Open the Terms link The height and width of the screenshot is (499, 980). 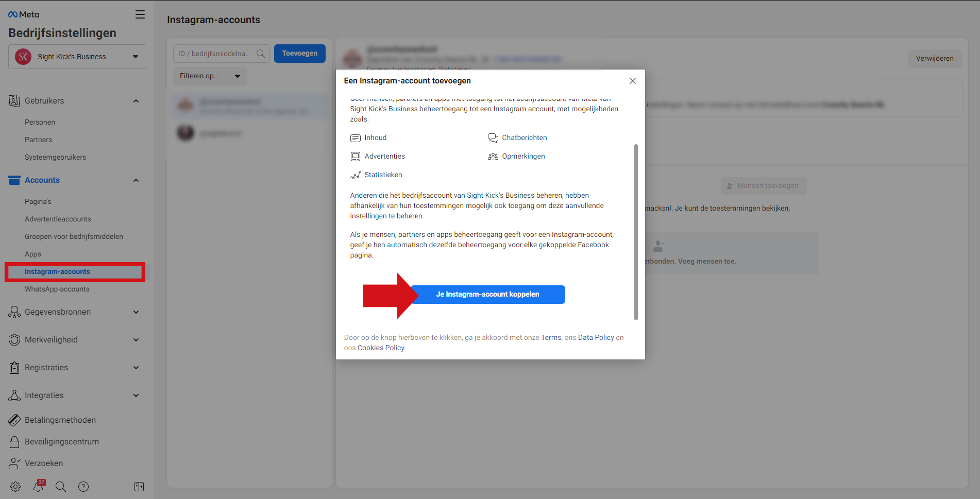[551, 338]
